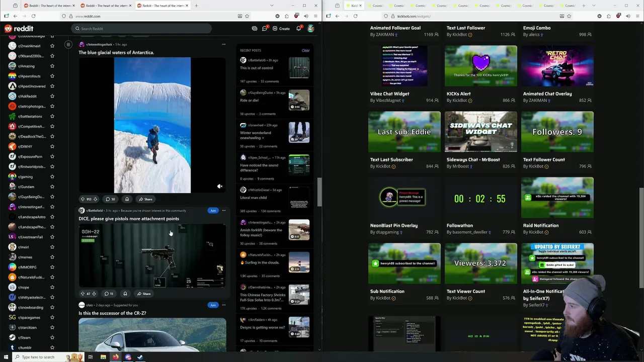Screen dimensions: 644x362
Task: Go back in the Reddit browser window
Action: coord(15,16)
